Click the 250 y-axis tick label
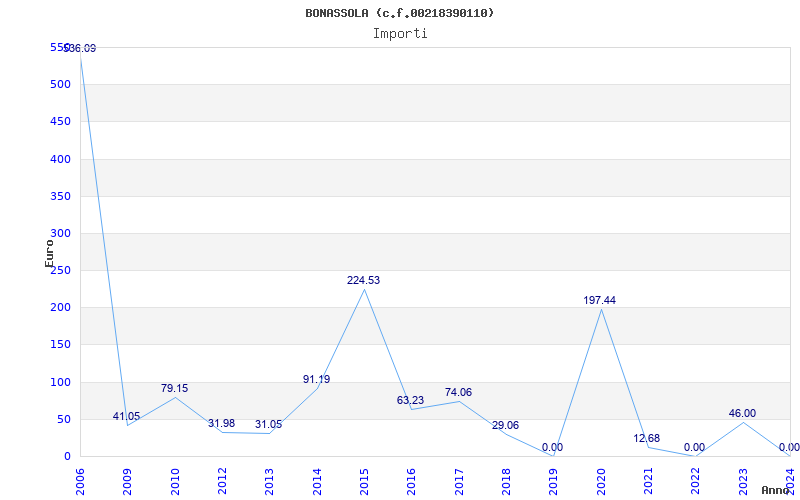The width and height of the screenshot is (800, 500). (x=60, y=270)
